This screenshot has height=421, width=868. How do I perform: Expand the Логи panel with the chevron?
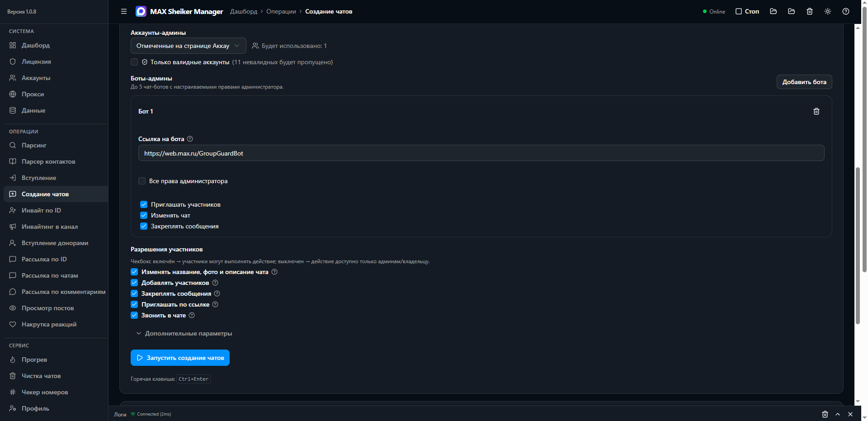coord(838,414)
